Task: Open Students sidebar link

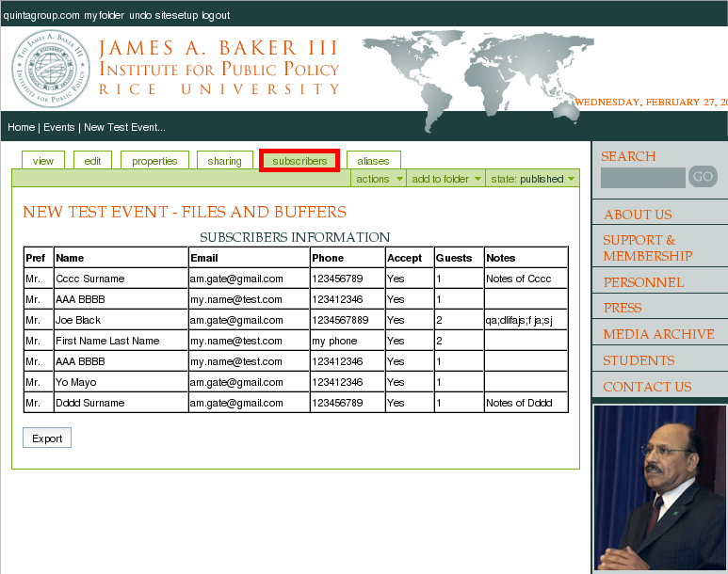Action: click(639, 360)
